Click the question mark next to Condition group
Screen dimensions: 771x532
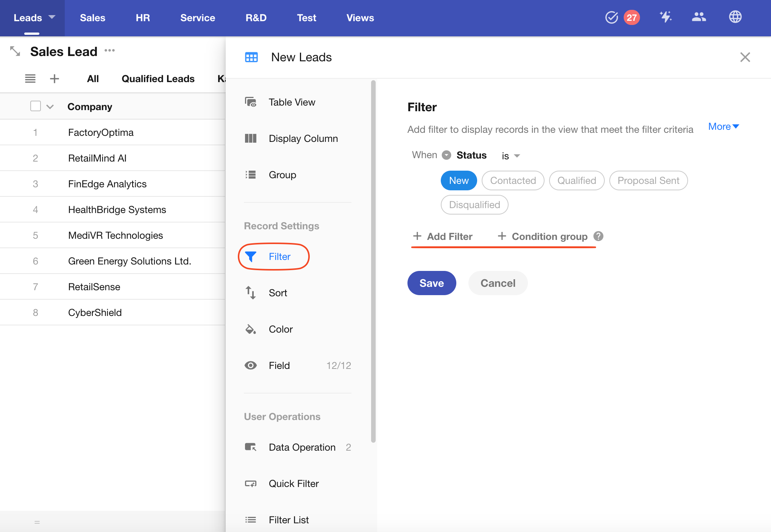click(x=598, y=236)
